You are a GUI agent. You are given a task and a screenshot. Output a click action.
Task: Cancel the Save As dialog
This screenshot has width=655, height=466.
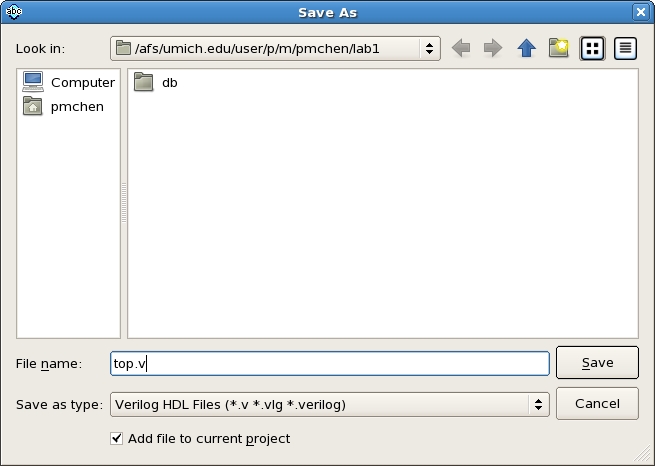(x=597, y=403)
